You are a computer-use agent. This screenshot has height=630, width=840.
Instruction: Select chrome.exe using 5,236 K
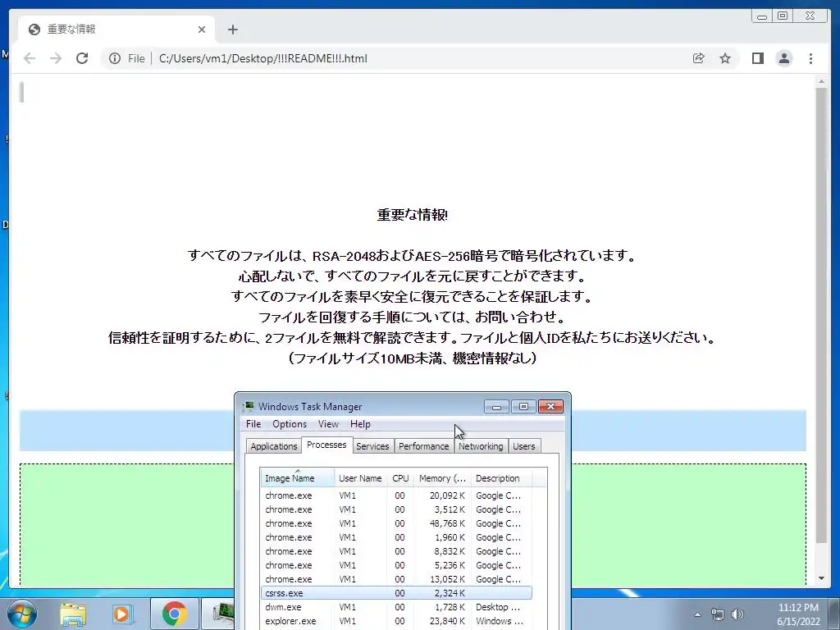click(396, 565)
